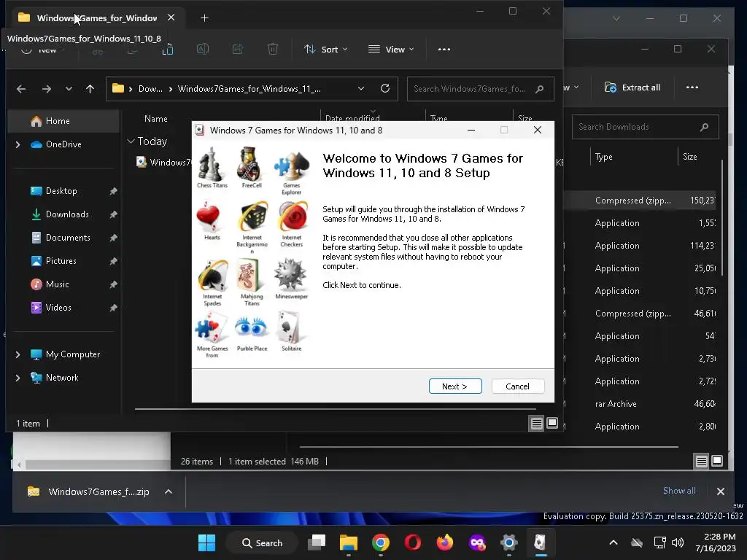Image resolution: width=747 pixels, height=560 pixels.
Task: Click the More Games puzzle icon
Action: pos(211,327)
